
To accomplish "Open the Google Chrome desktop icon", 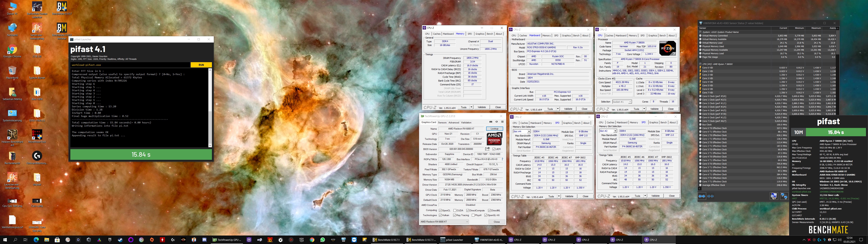I will coord(13,51).
